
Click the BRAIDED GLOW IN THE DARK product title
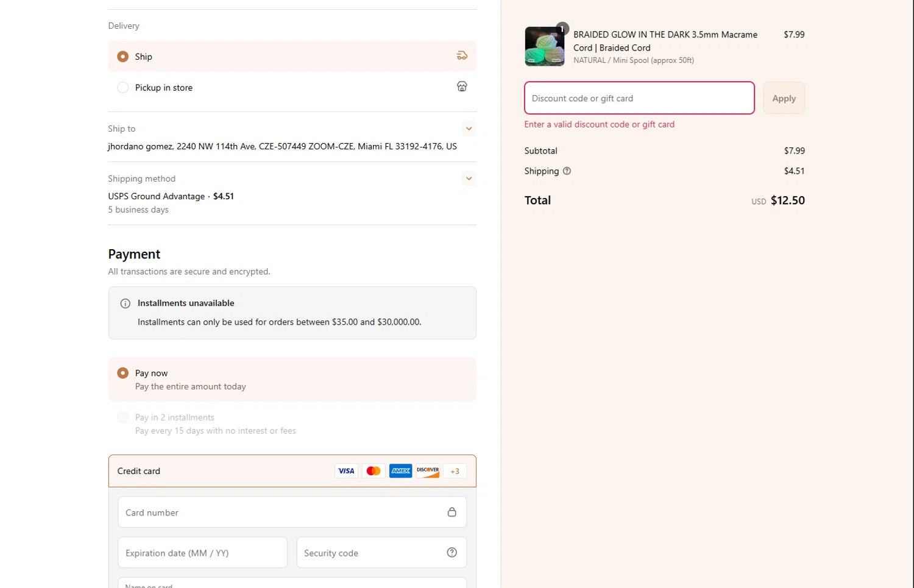[665, 41]
